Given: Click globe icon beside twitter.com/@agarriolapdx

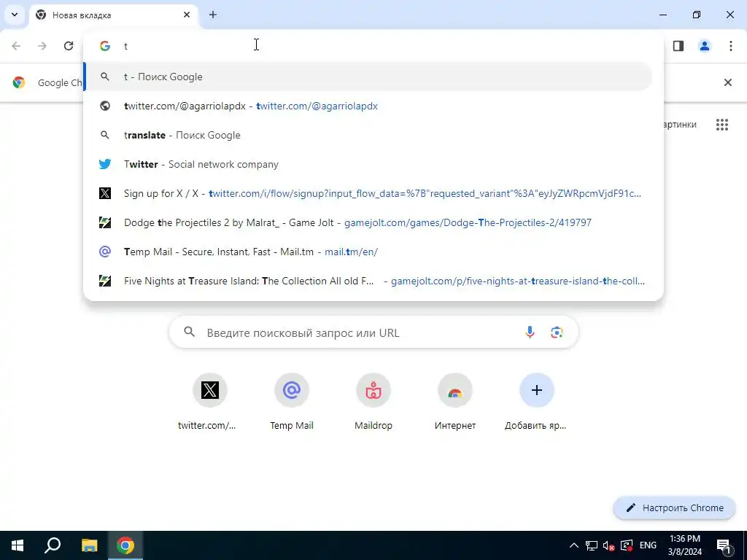Looking at the screenshot, I should coord(105,106).
